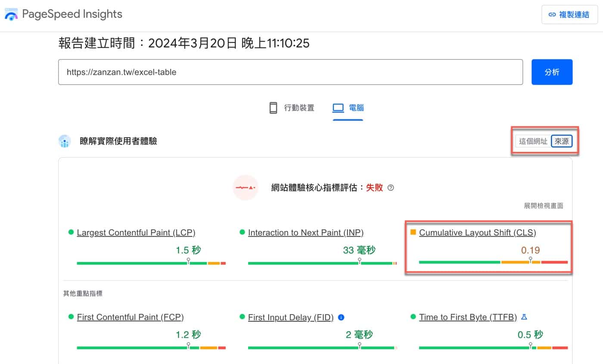603x364 pixels.
Task: Click the link icon in 複製連結 button
Action: coord(552,15)
